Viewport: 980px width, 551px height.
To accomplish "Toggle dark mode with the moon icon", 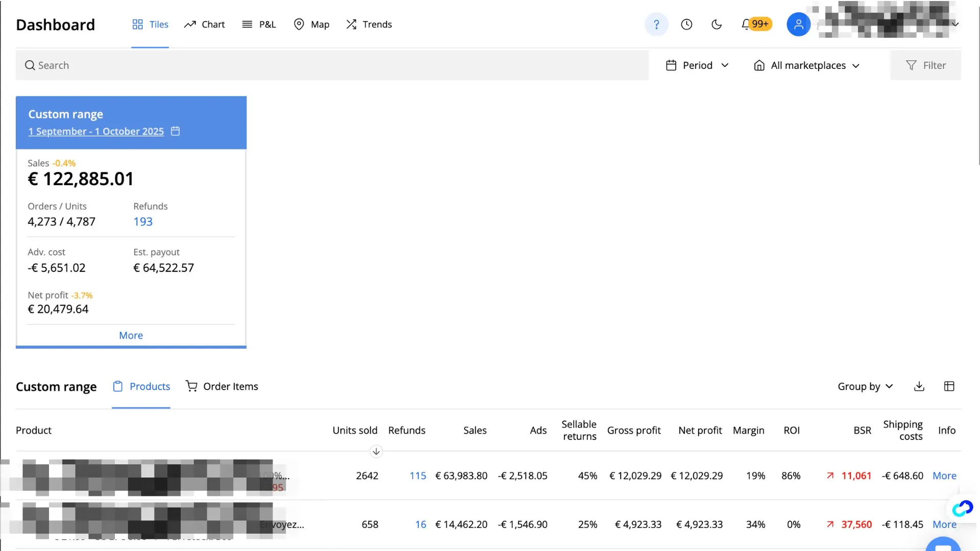I will 717,24.
